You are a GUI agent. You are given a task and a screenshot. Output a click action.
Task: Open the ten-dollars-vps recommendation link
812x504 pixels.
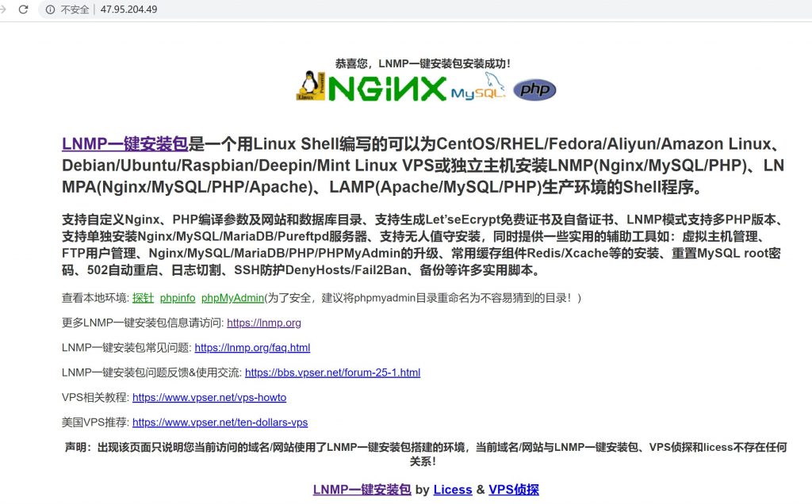(220, 422)
